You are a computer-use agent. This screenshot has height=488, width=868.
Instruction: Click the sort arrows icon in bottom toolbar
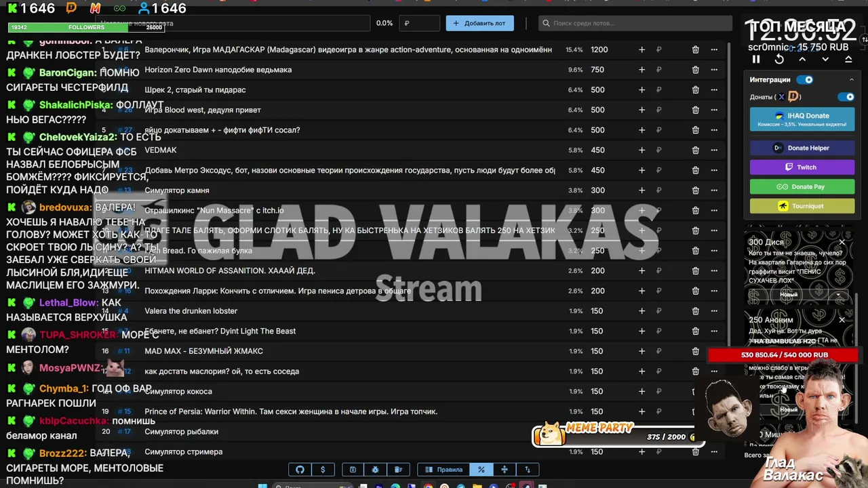528,469
